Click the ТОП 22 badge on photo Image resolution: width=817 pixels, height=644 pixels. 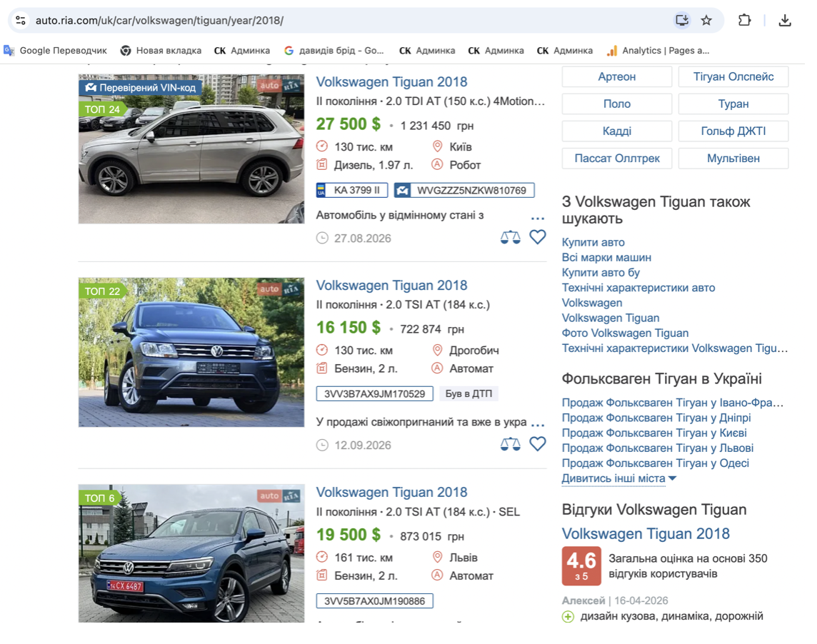[102, 291]
